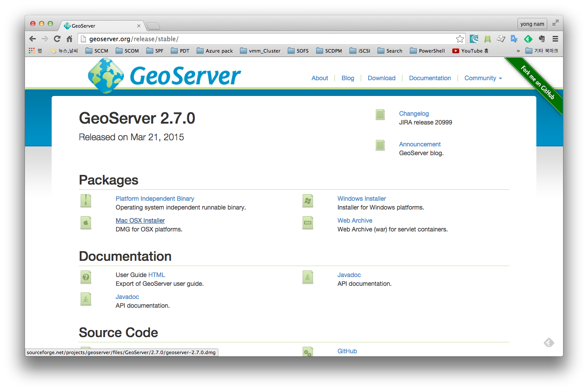Screen dimensions: 588x391
Task: Open the About menu item
Action: pyautogui.click(x=320, y=78)
